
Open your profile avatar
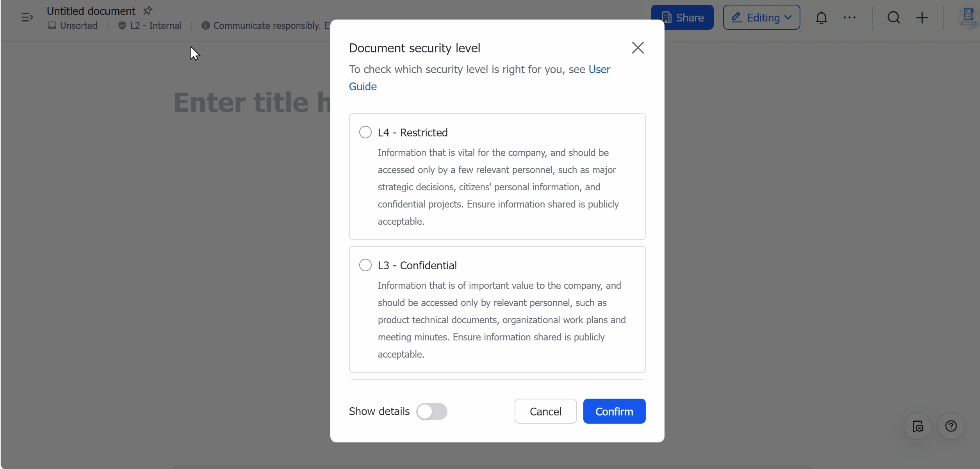(x=968, y=17)
